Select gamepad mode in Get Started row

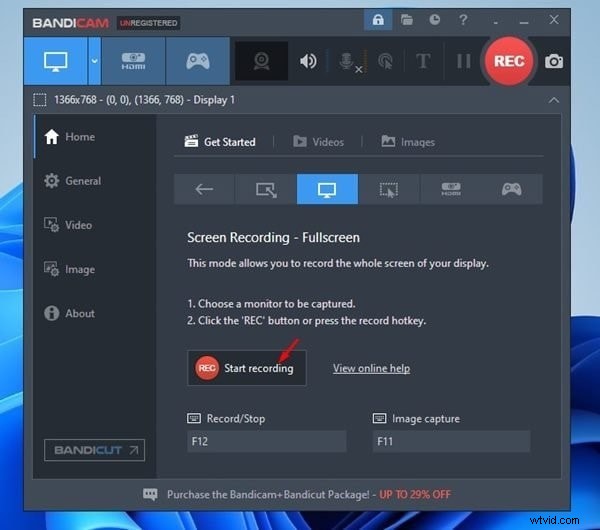pos(512,189)
